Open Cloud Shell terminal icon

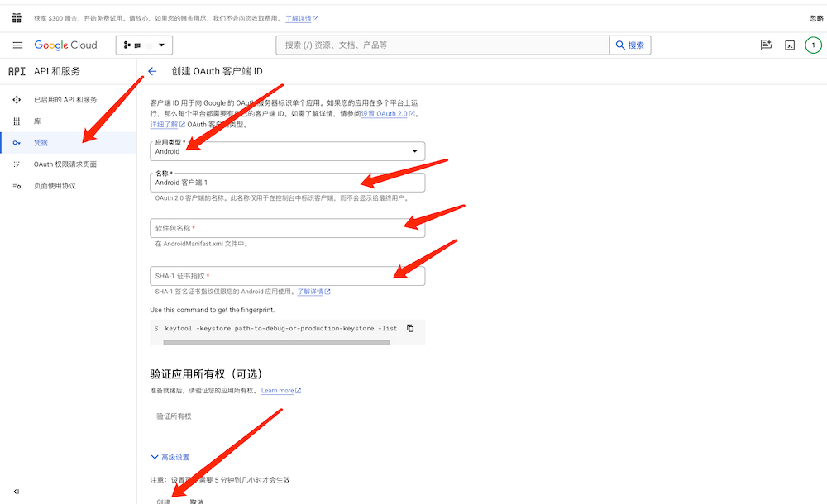click(x=790, y=45)
